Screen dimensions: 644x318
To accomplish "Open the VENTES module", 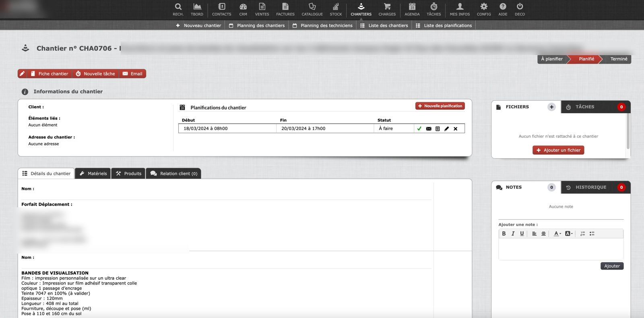I will pyautogui.click(x=262, y=10).
